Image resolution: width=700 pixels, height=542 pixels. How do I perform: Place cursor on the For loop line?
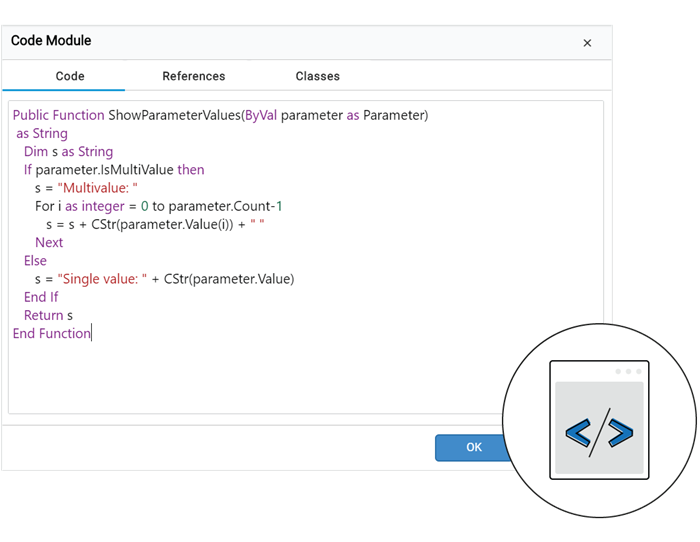(x=158, y=206)
